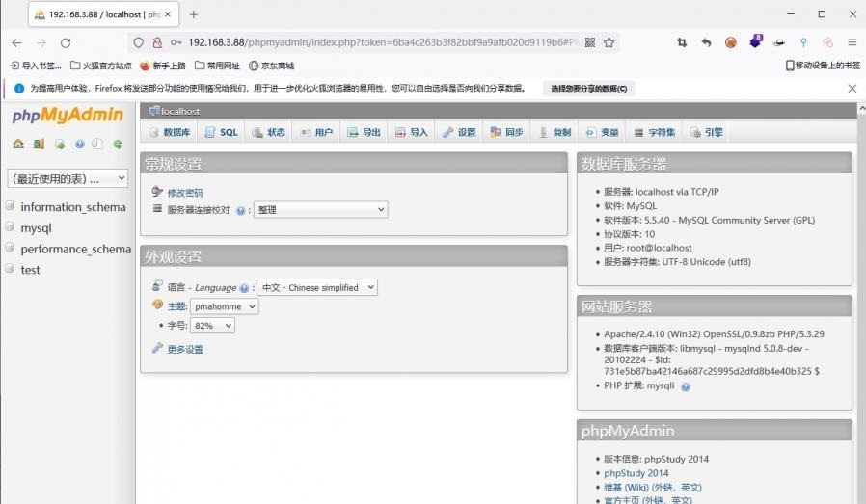Click the QR code icon in address bar

click(x=590, y=42)
